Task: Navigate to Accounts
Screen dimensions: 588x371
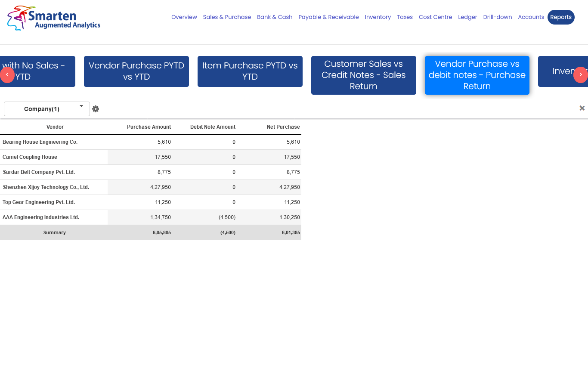Action: [x=531, y=17]
